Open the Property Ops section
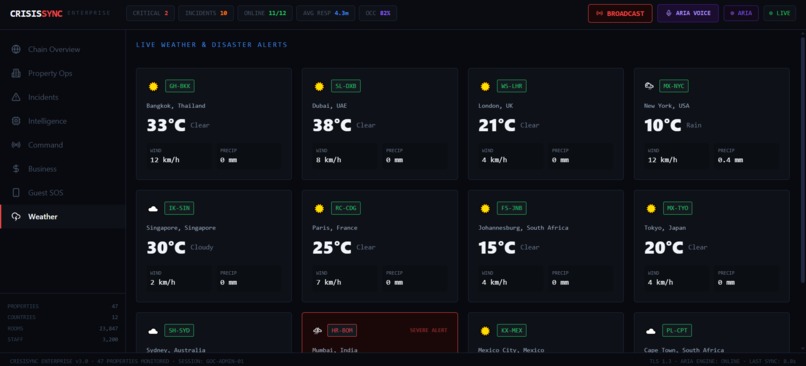 (63, 74)
